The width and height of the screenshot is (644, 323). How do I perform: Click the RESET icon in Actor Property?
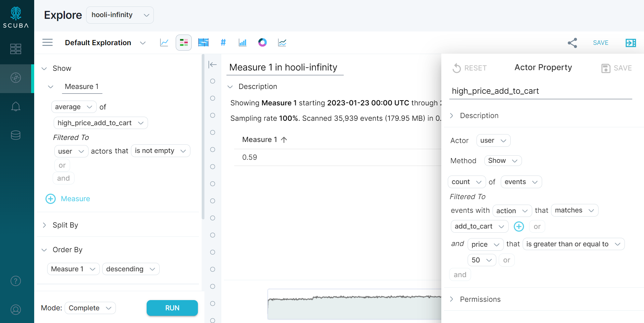457,68
